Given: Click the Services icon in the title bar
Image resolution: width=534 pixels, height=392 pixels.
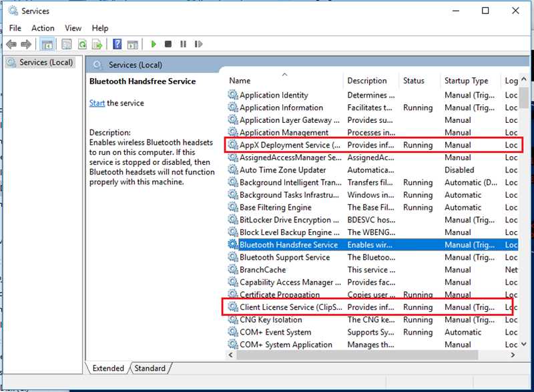Looking at the screenshot, I should tap(13, 11).
